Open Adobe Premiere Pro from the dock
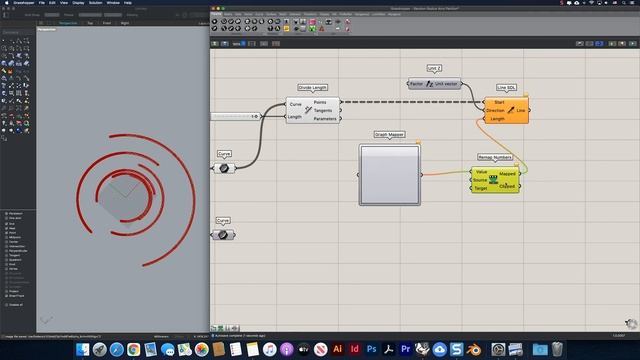 click(x=405, y=349)
